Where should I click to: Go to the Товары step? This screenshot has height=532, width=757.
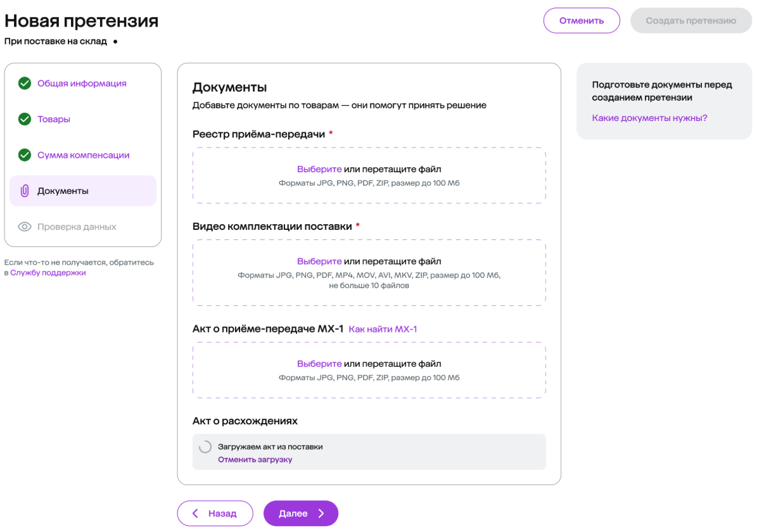point(54,119)
